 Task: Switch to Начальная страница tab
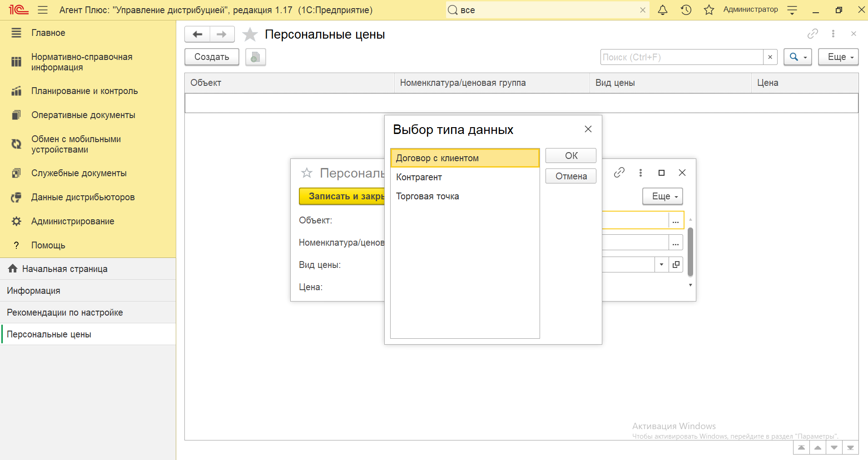tap(88, 269)
